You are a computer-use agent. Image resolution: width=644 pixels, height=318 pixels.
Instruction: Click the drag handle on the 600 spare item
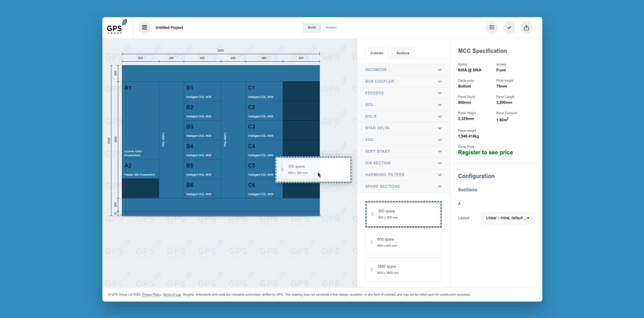coord(372,242)
